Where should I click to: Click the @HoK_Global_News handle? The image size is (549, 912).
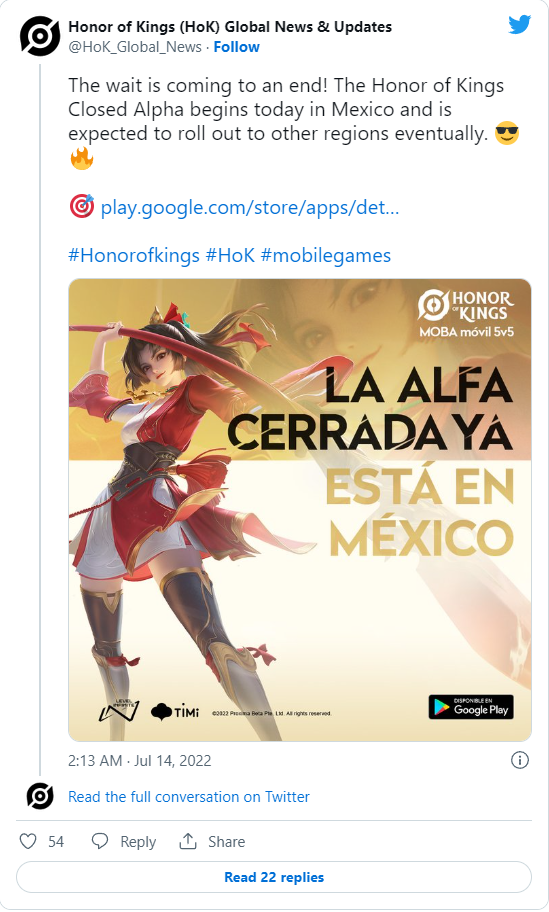135,47
